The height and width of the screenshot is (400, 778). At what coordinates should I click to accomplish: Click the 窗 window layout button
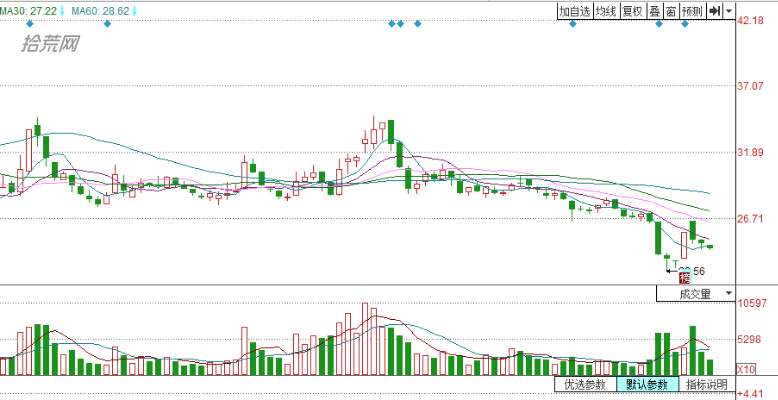(671, 11)
